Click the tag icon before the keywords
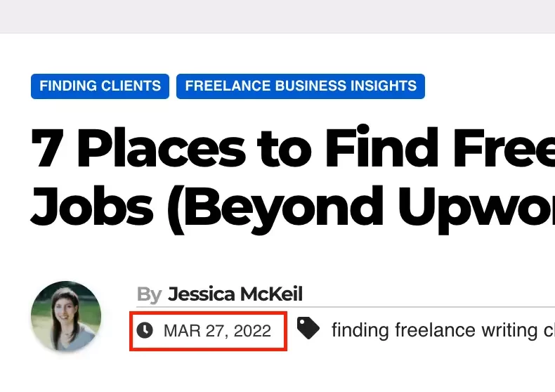The width and height of the screenshot is (555, 392). coord(308,328)
